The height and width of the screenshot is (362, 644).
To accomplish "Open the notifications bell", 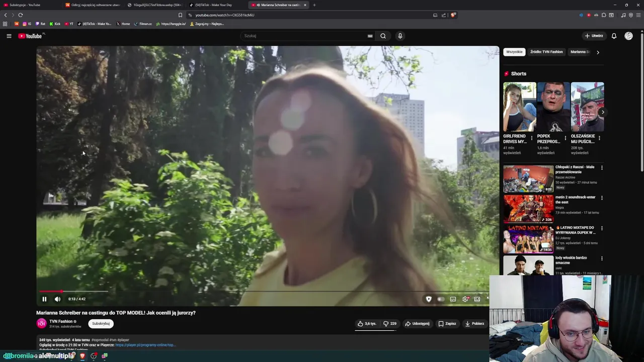I will [x=614, y=36].
